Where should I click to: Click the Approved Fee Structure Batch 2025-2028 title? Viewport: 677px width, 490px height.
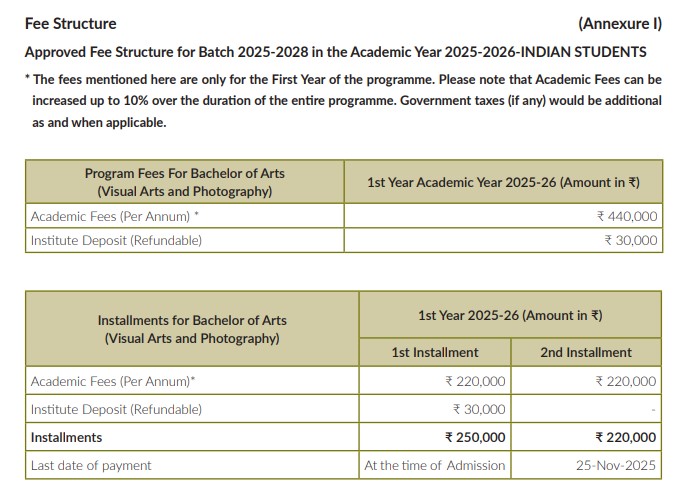pyautogui.click(x=335, y=51)
